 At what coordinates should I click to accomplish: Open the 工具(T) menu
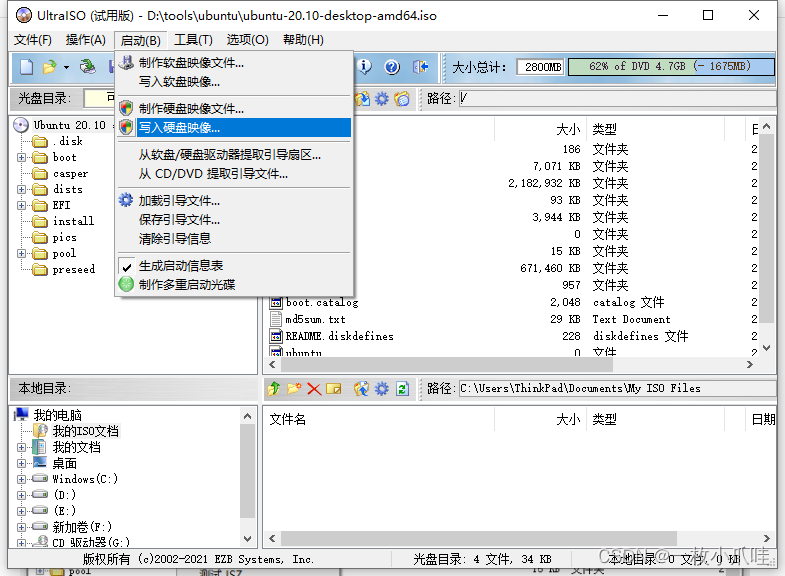click(x=193, y=40)
